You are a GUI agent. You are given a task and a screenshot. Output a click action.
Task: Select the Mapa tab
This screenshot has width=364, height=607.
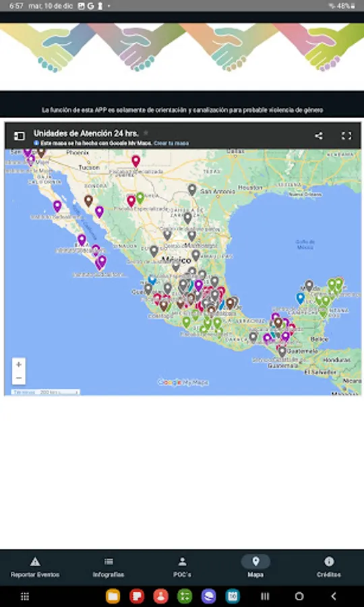point(255,567)
